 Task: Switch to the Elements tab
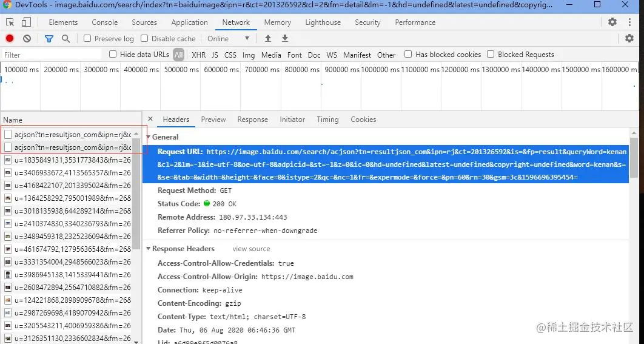(63, 22)
